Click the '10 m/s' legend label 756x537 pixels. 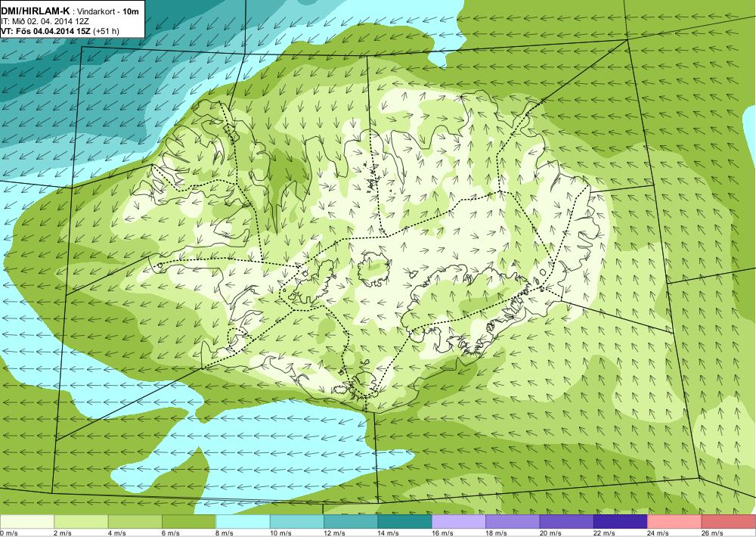pos(280,533)
